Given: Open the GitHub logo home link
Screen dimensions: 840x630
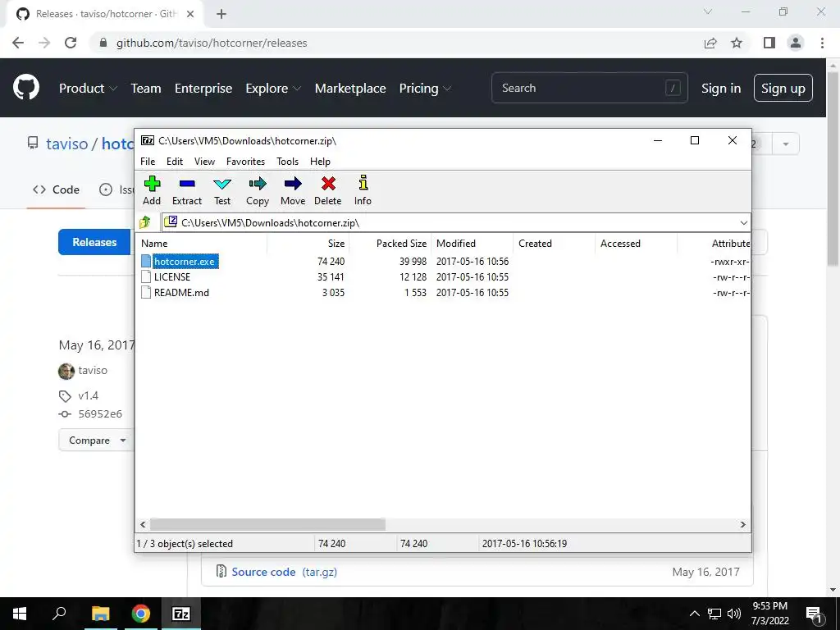Looking at the screenshot, I should 26,88.
